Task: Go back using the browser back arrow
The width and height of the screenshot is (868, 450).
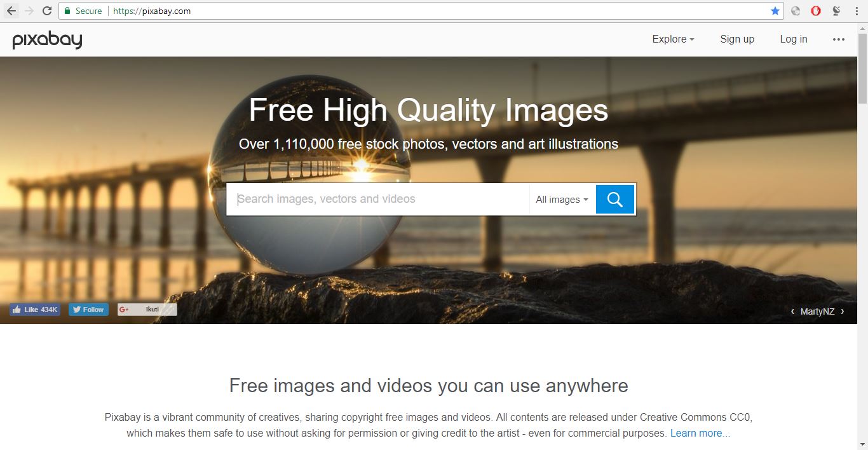Action: (x=11, y=11)
